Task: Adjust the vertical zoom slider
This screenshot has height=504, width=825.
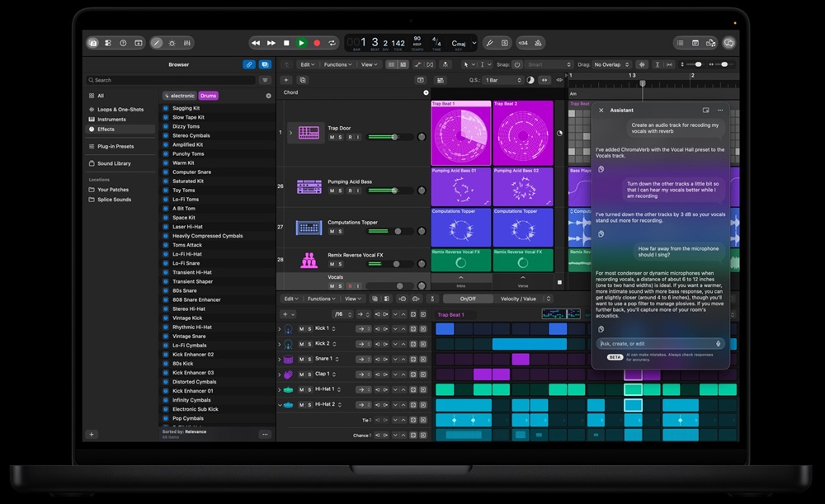Action: click(698, 64)
